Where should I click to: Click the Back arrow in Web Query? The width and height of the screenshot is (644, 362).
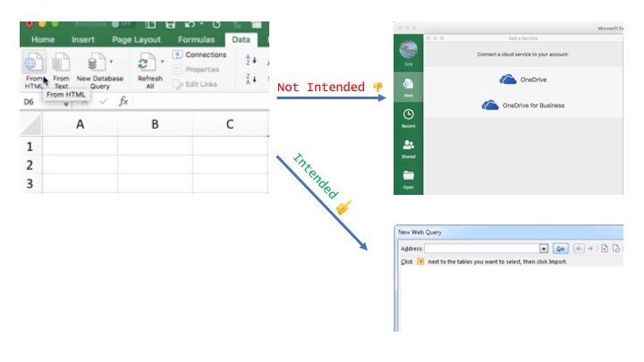pyautogui.click(x=579, y=248)
